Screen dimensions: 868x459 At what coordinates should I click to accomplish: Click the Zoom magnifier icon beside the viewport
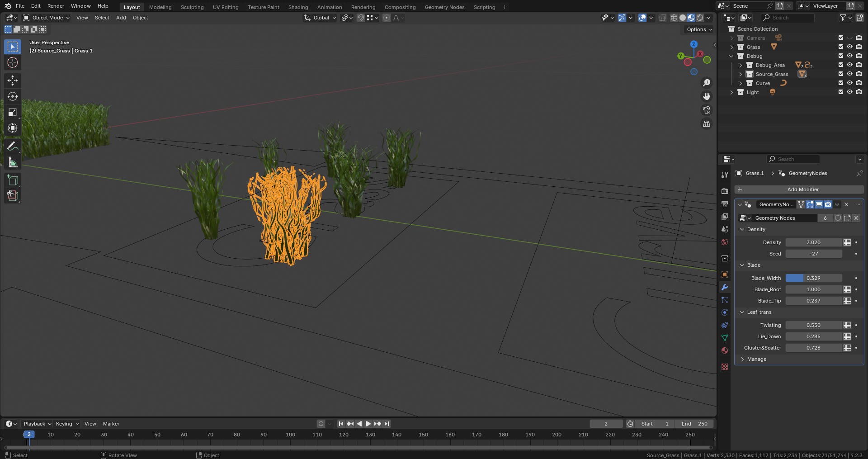click(707, 82)
